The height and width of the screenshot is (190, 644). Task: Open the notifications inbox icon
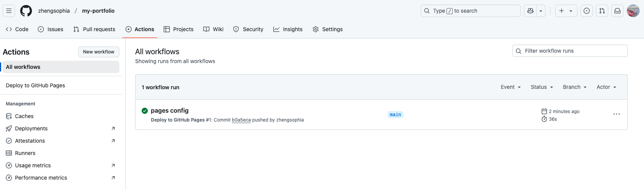point(617,11)
